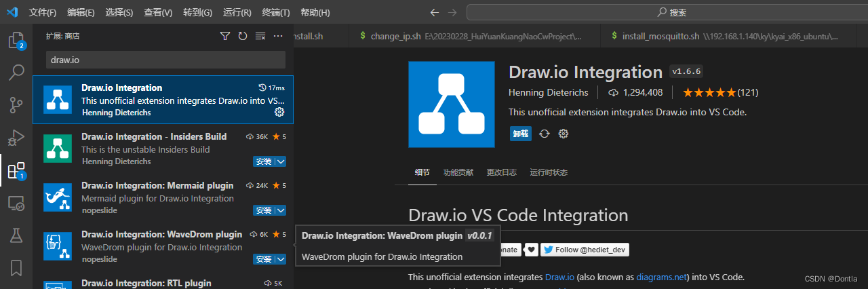This screenshot has height=289, width=868.
Task: Go forward with the right arrow
Action: pyautogui.click(x=452, y=12)
